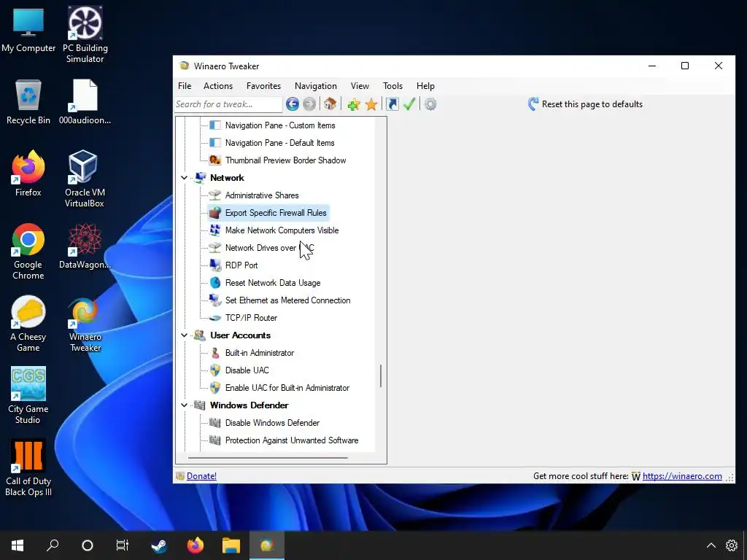The height and width of the screenshot is (560, 747).
Task: Click the Enable UAC for Built-in Administrator icon
Action: click(x=215, y=388)
